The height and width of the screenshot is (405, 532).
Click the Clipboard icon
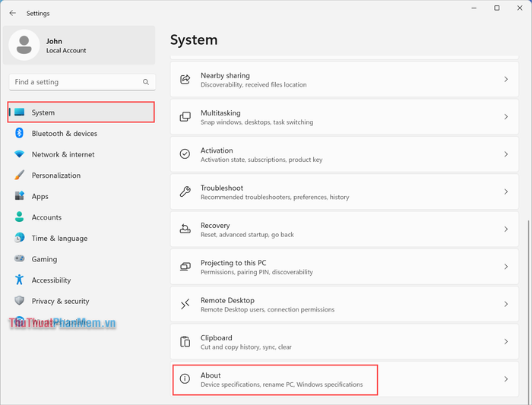[x=185, y=342]
